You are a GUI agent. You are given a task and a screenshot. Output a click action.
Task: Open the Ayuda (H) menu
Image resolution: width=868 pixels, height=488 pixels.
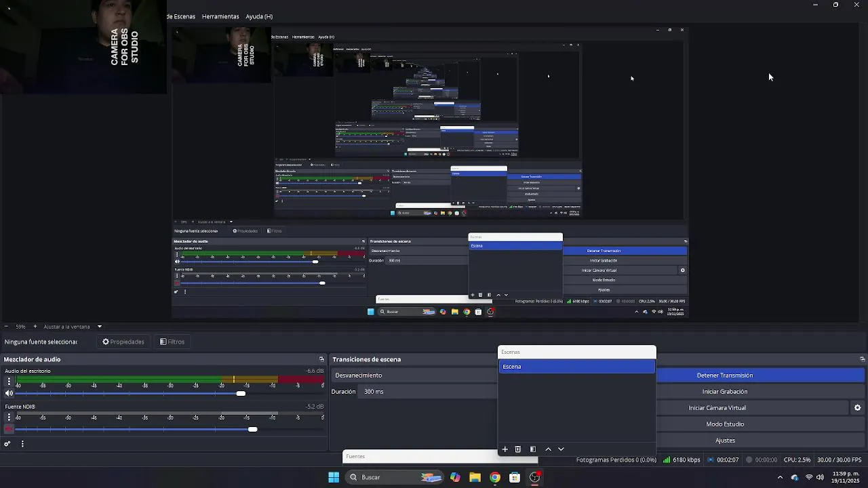point(259,16)
